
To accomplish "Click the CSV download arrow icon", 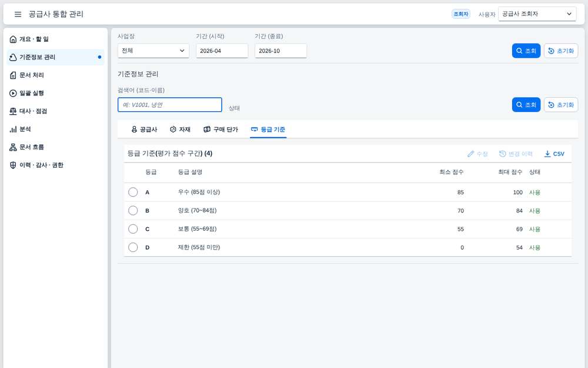I will (x=547, y=154).
